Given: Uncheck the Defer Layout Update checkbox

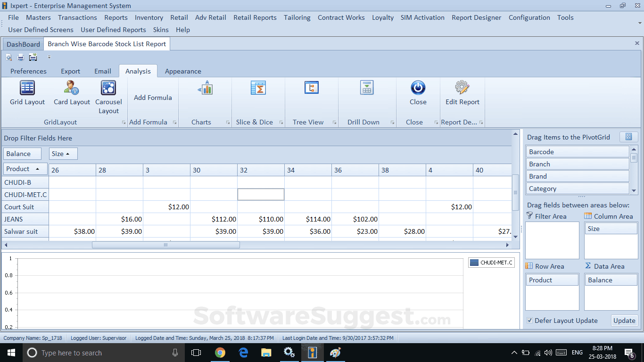Looking at the screenshot, I should point(530,321).
